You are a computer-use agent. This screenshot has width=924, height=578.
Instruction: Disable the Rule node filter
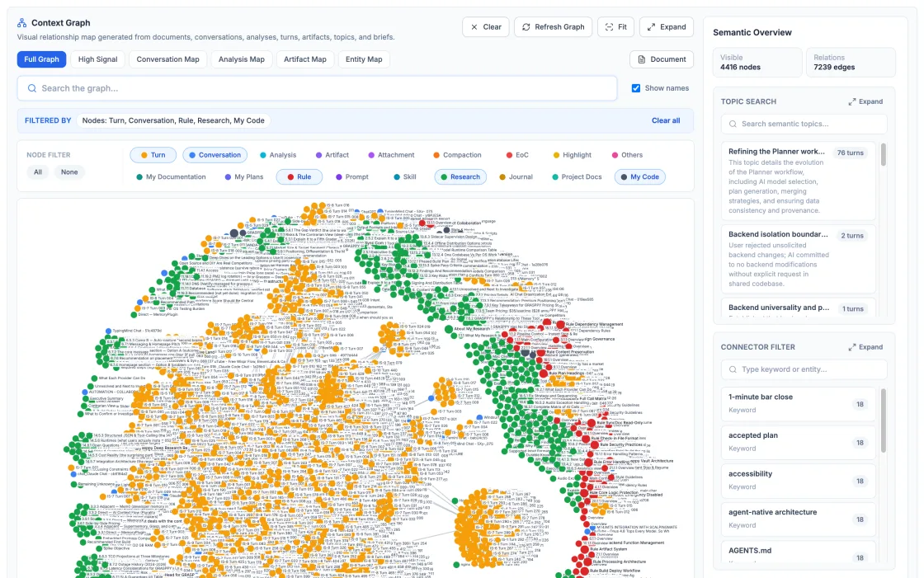click(x=299, y=176)
